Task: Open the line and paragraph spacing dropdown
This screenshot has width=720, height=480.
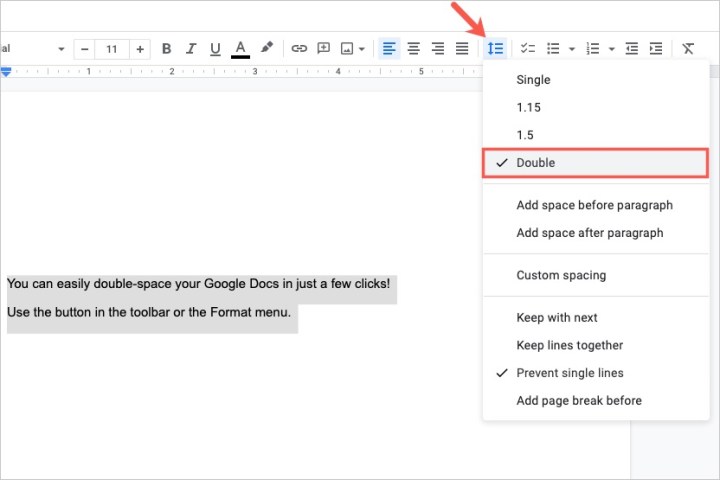Action: coord(495,48)
